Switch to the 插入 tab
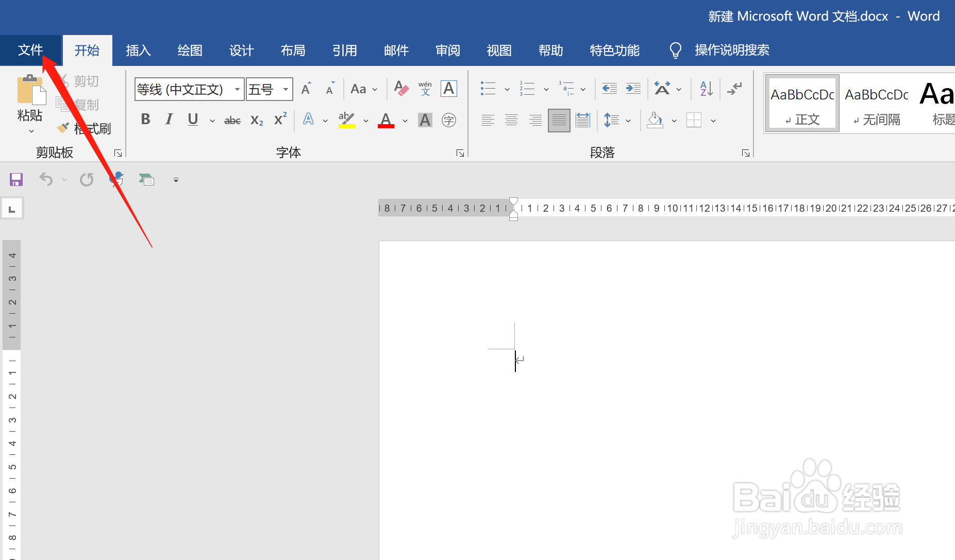This screenshot has width=955, height=560. [138, 50]
